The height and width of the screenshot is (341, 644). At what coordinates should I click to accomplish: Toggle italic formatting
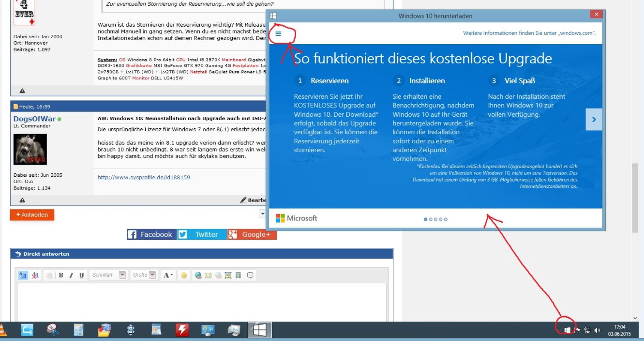click(71, 275)
